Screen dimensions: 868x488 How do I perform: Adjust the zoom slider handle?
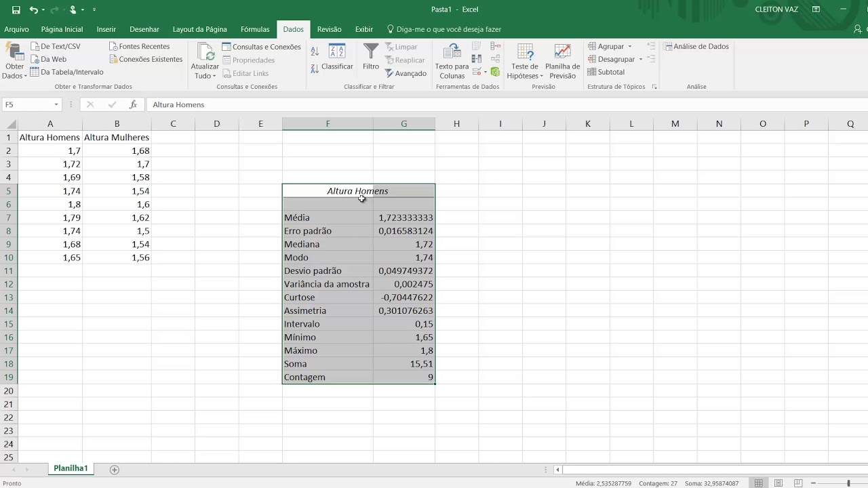(x=848, y=483)
